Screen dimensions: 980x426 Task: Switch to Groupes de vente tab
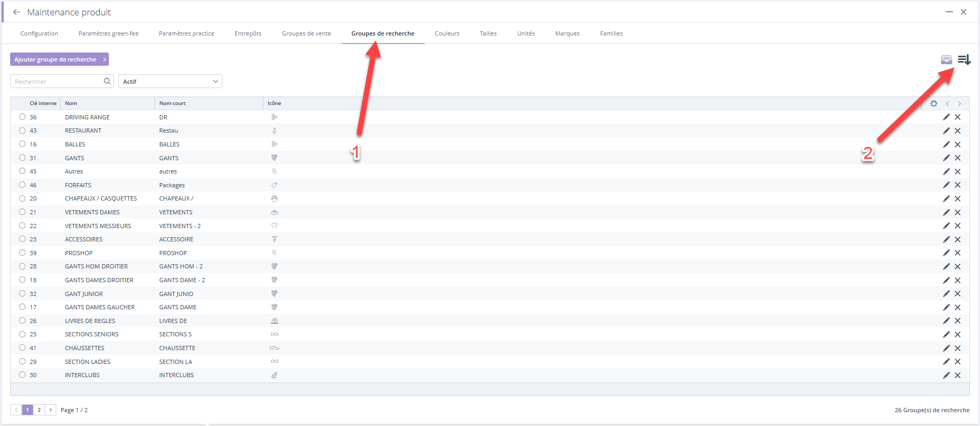(306, 33)
